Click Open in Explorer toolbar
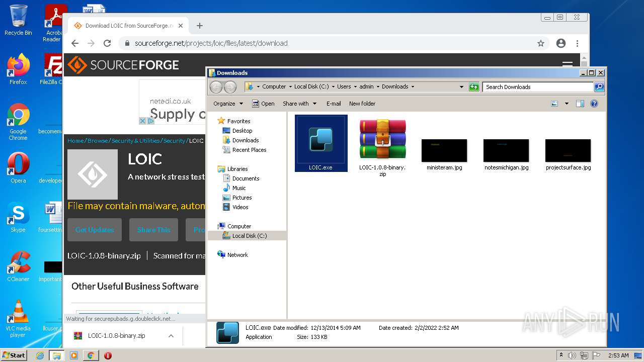The image size is (644, 362). tap(263, 104)
